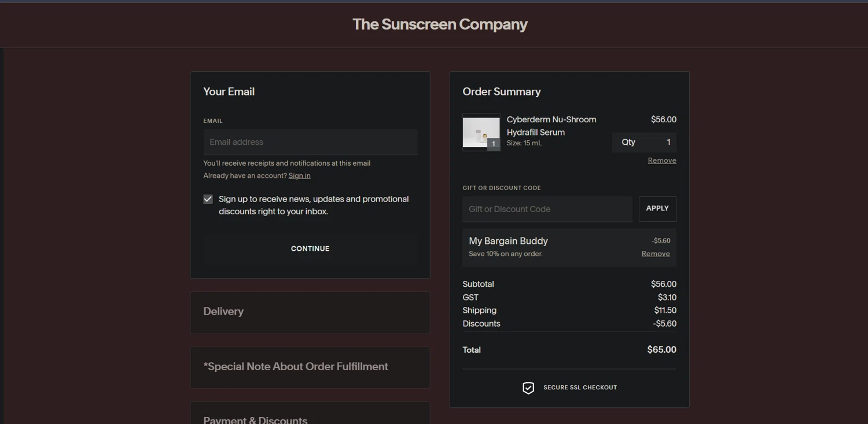The image size is (868, 424).
Task: Click the SECURE SSL CHECKOUT label
Action: pyautogui.click(x=580, y=388)
